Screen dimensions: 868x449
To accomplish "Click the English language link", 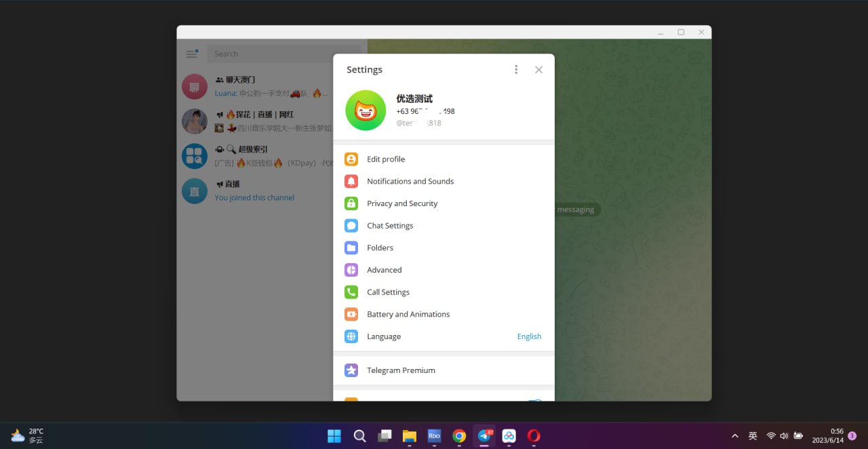I will pyautogui.click(x=529, y=336).
